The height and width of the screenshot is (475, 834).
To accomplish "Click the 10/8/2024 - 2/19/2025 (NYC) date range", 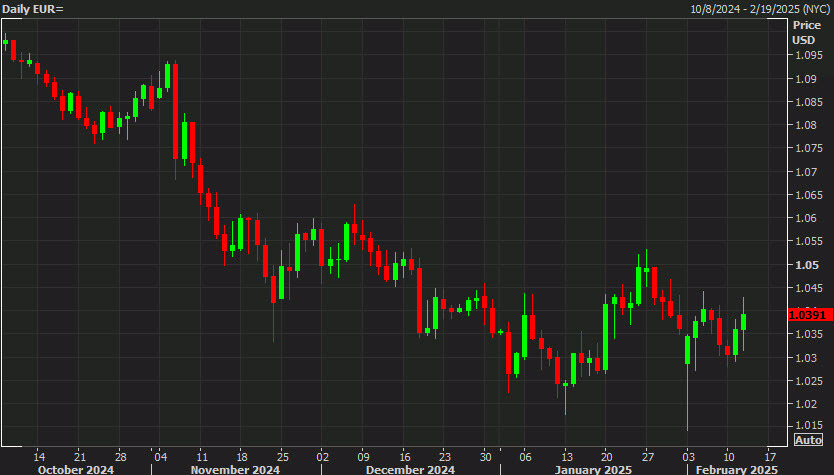I will pos(760,9).
